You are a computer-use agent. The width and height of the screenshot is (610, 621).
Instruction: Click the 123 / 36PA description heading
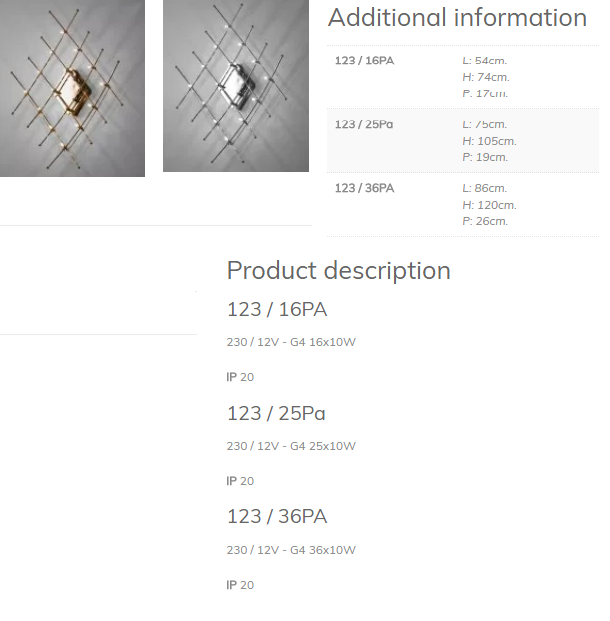(x=277, y=516)
